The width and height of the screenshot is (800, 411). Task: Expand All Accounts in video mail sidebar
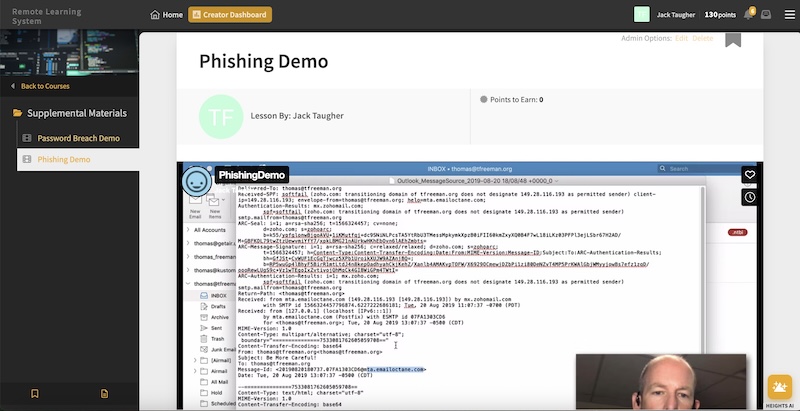[x=188, y=230]
